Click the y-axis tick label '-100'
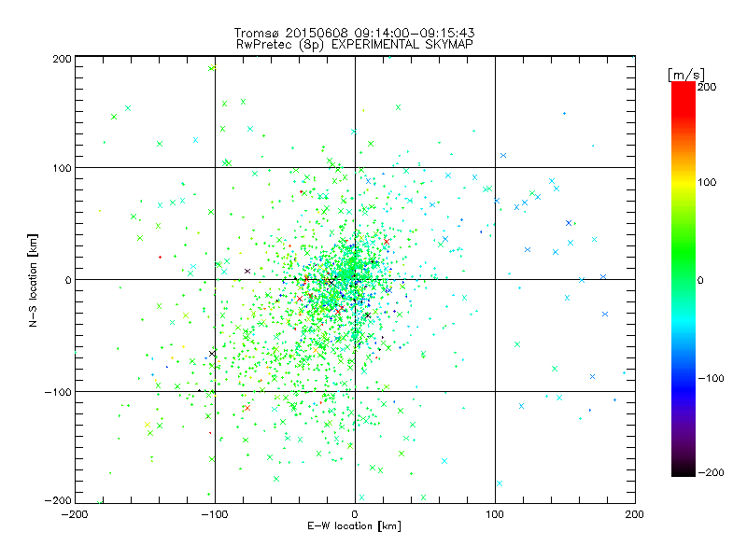747x560 pixels. [x=58, y=392]
